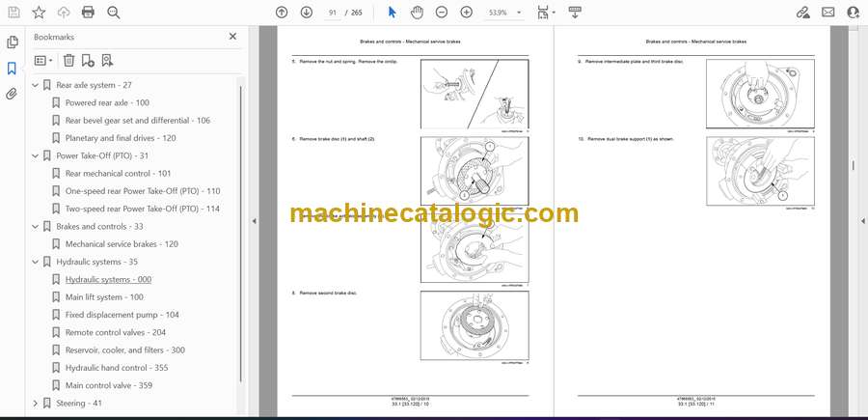
Task: Choose the Selection arrow tool
Action: pyautogui.click(x=393, y=13)
